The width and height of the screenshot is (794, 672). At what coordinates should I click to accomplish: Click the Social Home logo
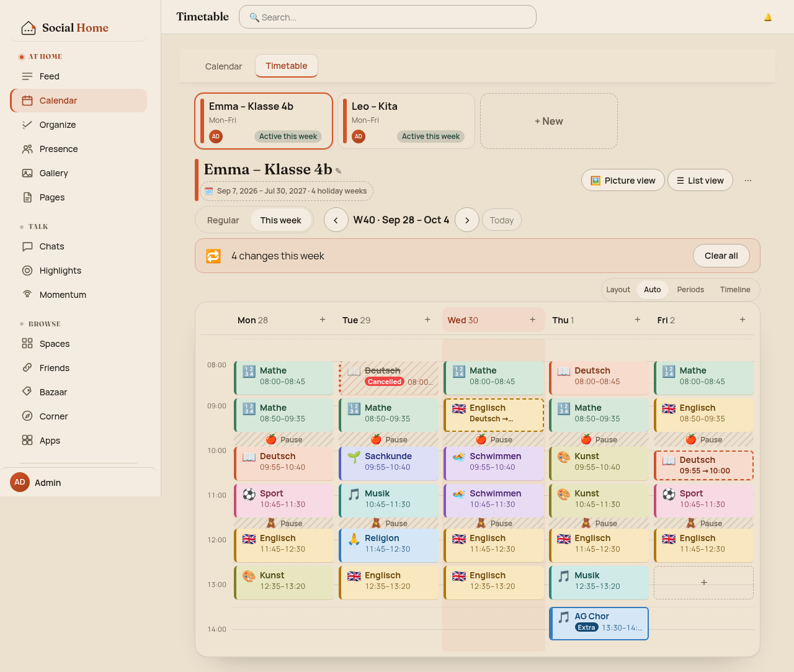[65, 28]
